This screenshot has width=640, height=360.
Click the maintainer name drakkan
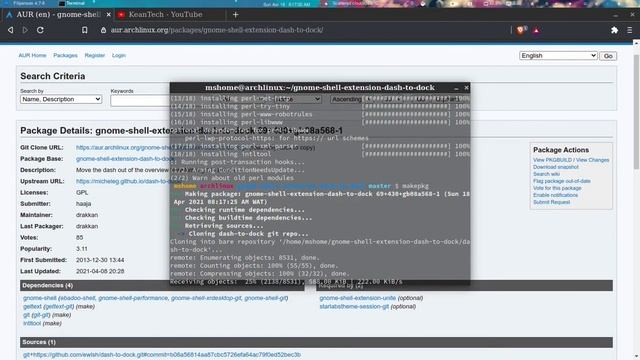(87, 215)
